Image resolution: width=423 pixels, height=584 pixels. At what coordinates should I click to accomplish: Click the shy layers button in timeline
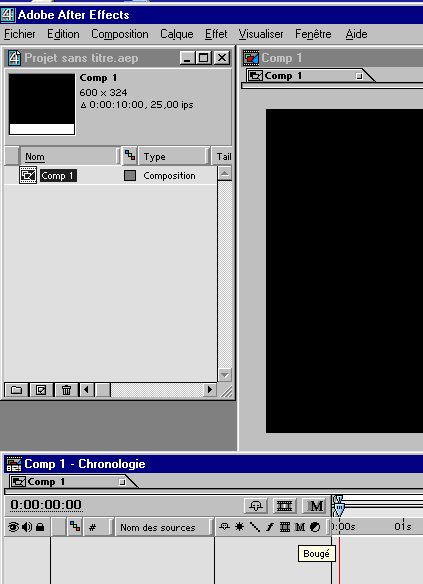pos(256,506)
